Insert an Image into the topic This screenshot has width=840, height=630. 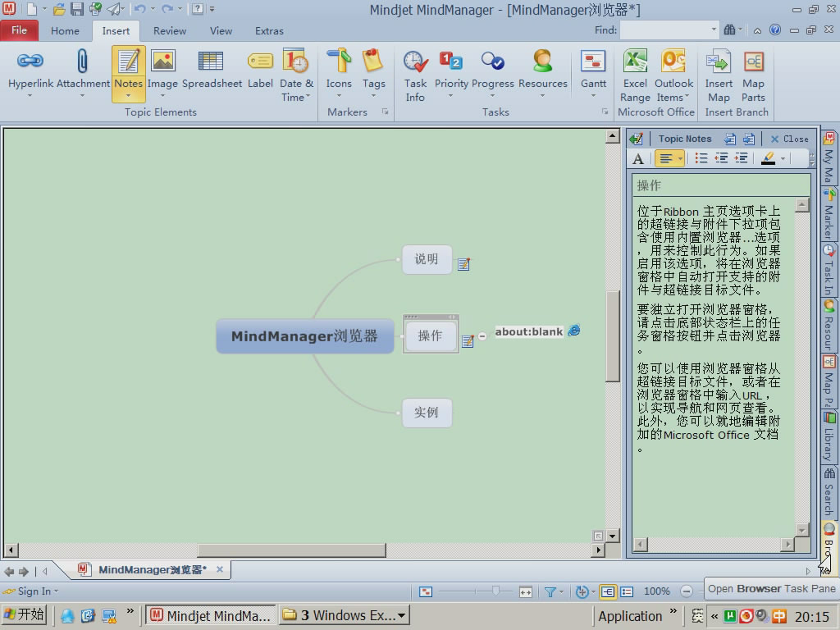[162, 71]
